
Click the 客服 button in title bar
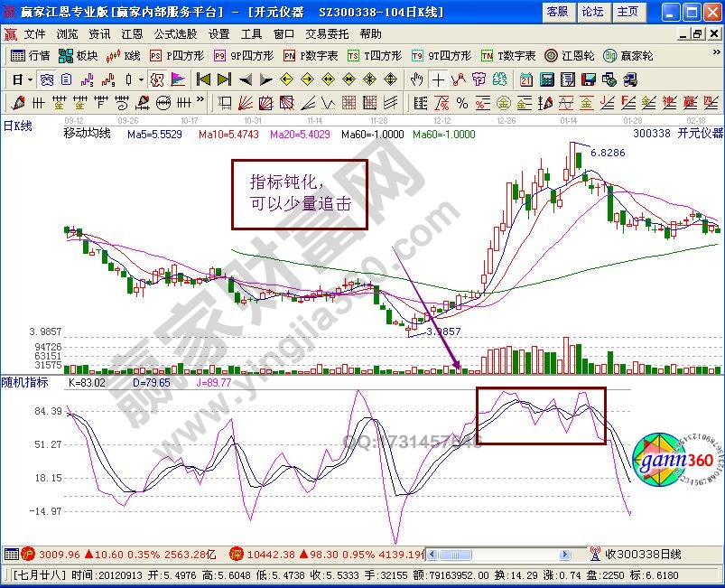click(x=557, y=12)
